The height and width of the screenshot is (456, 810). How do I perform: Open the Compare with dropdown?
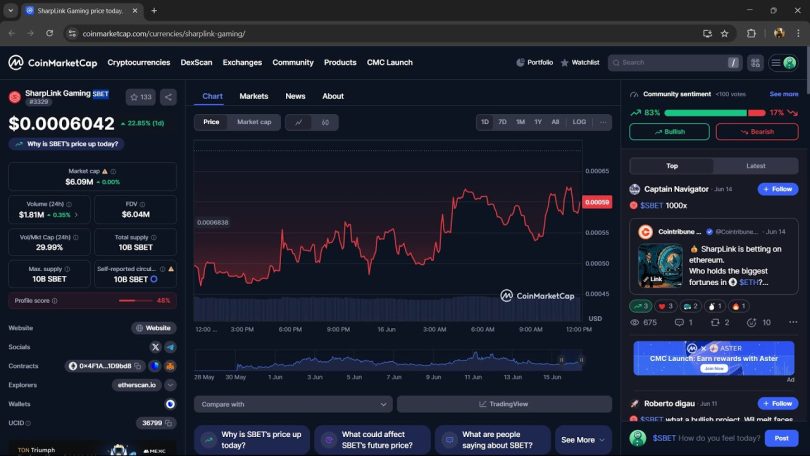pos(293,404)
